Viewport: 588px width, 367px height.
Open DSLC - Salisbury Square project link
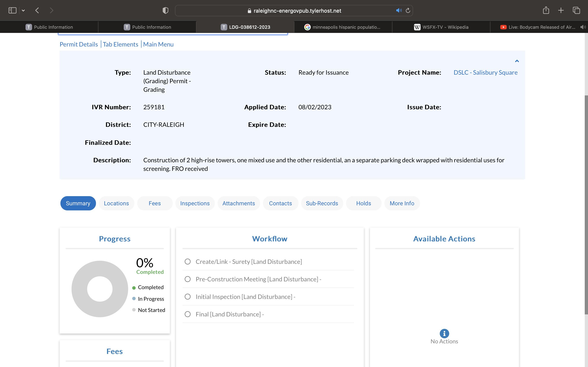(x=485, y=72)
